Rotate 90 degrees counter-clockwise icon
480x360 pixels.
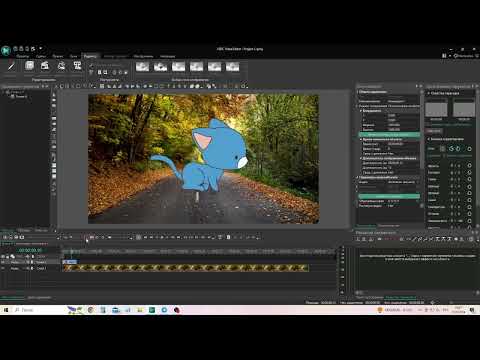452,149
